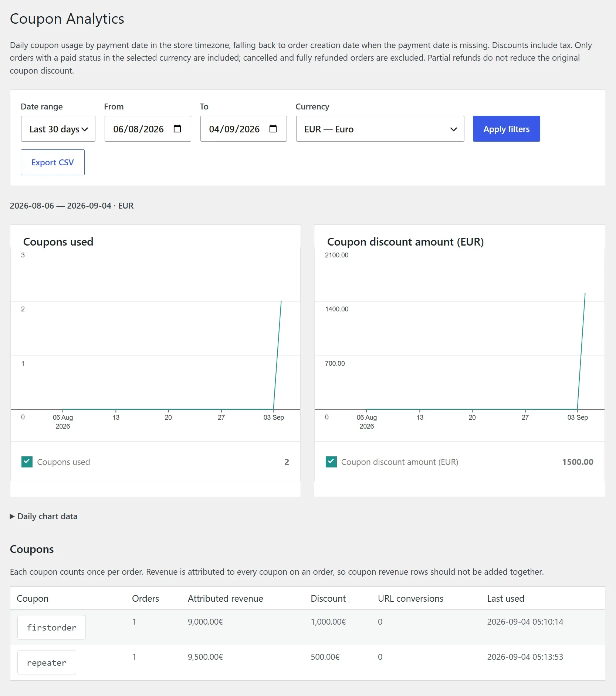The height and width of the screenshot is (696, 616).
Task: Click the Apply filters button
Action: point(506,129)
